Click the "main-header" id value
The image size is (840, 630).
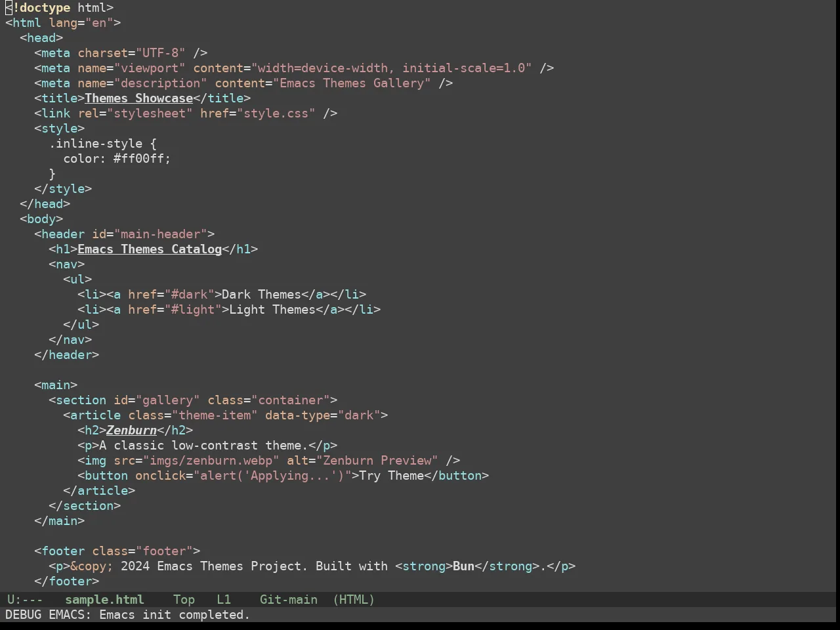tap(161, 234)
